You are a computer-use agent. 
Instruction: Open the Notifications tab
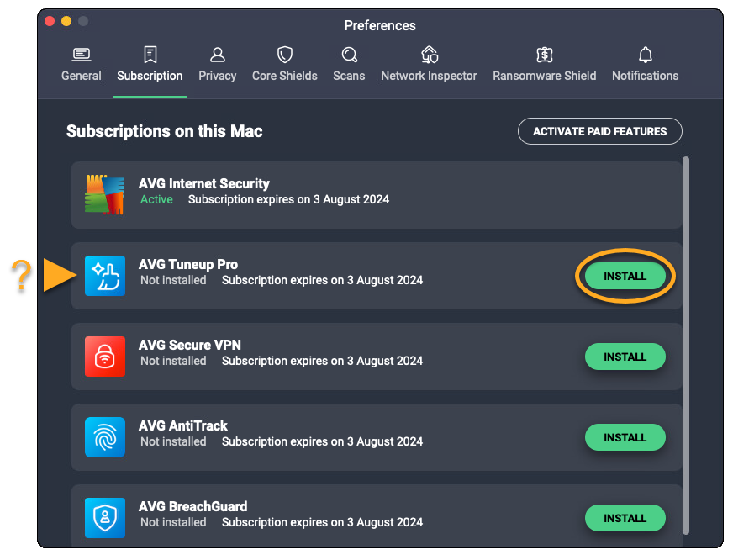pyautogui.click(x=645, y=65)
